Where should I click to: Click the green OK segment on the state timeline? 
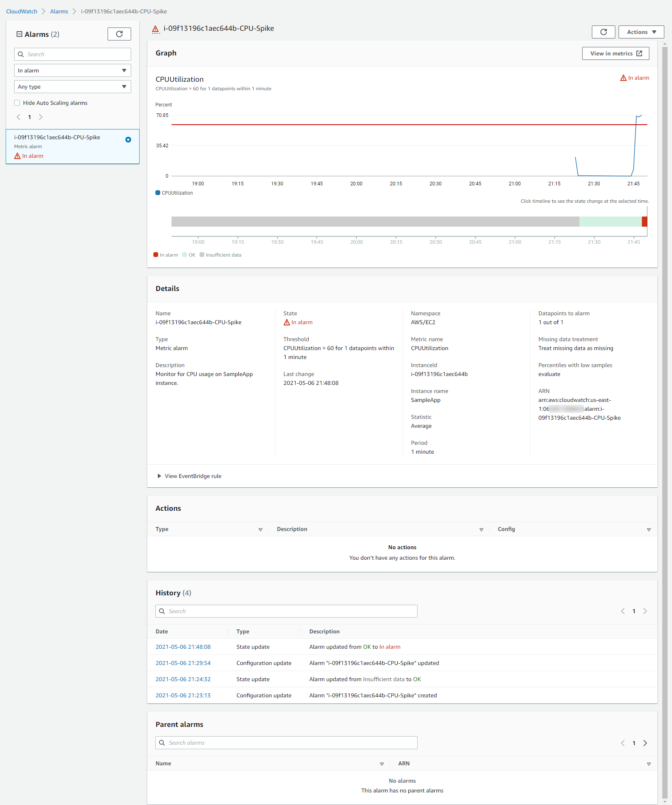[x=611, y=221]
